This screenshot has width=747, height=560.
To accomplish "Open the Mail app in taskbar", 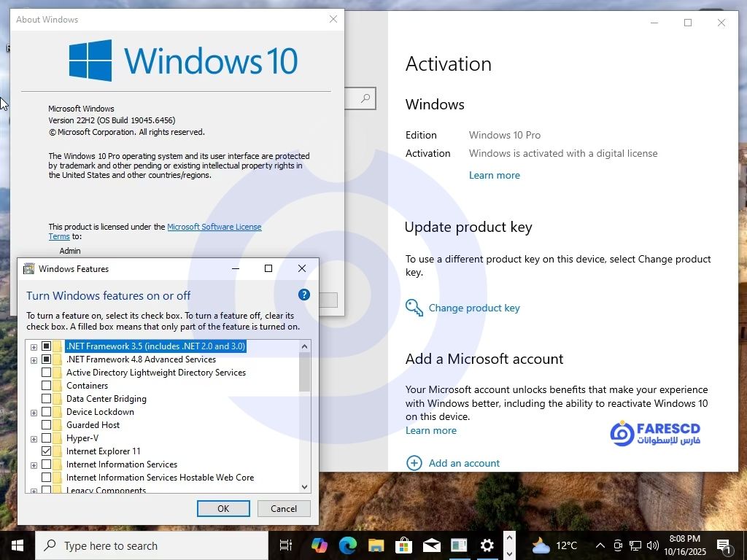I will click(x=431, y=545).
